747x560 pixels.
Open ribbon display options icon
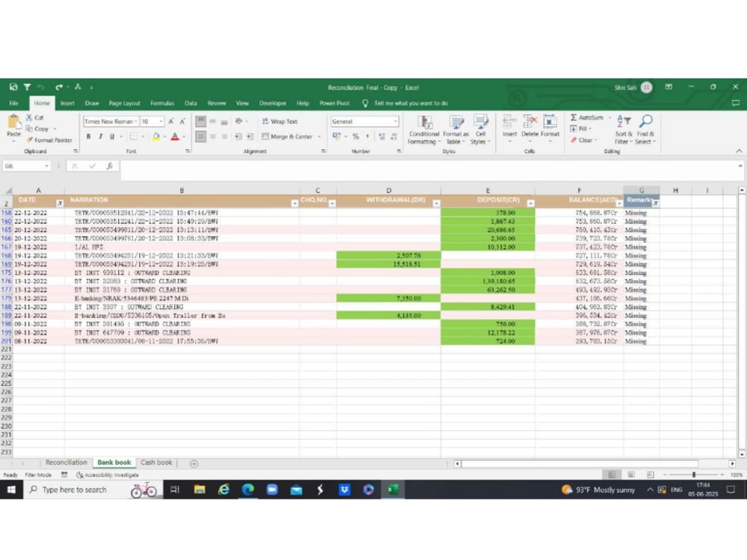[669, 87]
